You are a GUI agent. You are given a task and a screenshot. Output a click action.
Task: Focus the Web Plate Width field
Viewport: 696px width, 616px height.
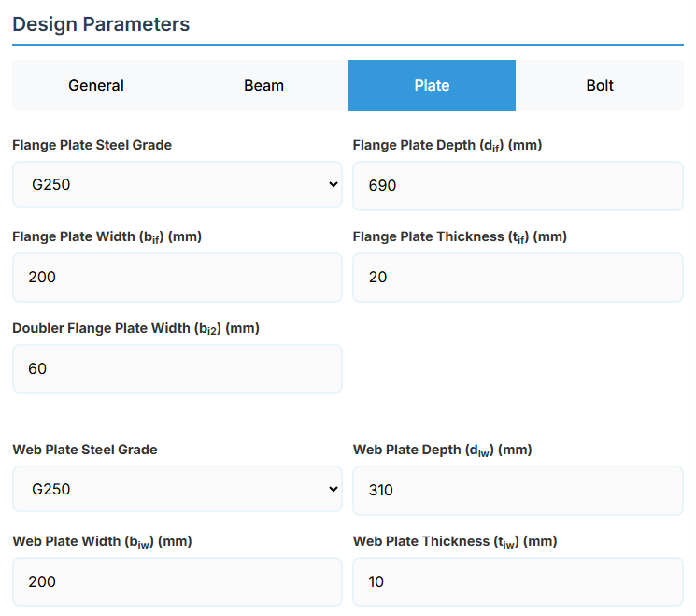(x=178, y=582)
